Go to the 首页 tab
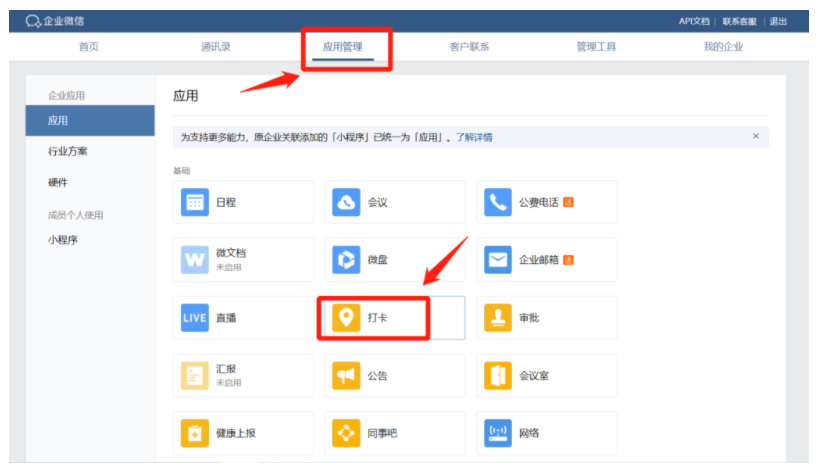 (89, 47)
